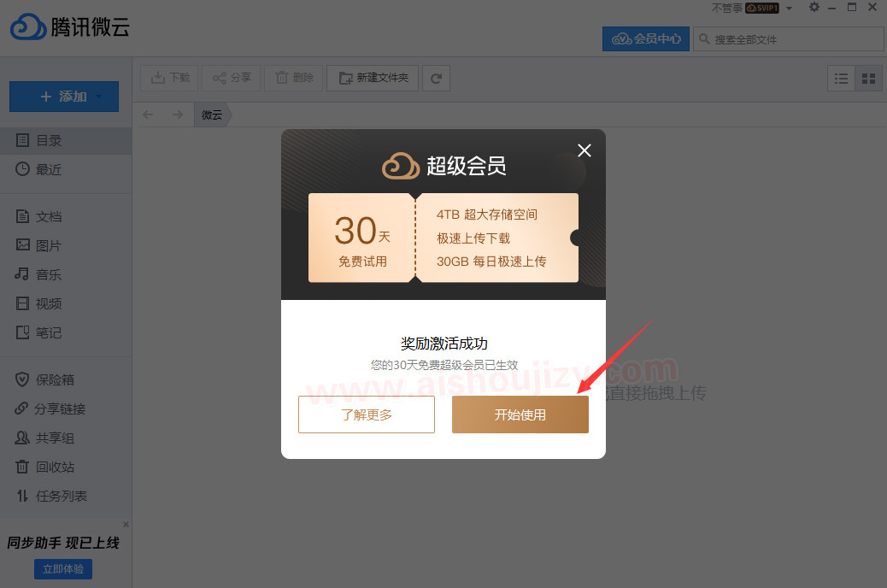Viewport: 887px width, 588px height.
Task: Click the 分享 share toolbar button
Action: coord(232,78)
